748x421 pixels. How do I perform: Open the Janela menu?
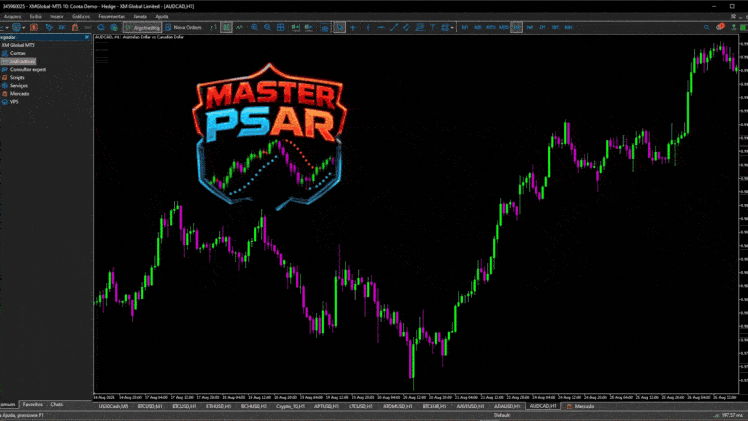pyautogui.click(x=140, y=16)
